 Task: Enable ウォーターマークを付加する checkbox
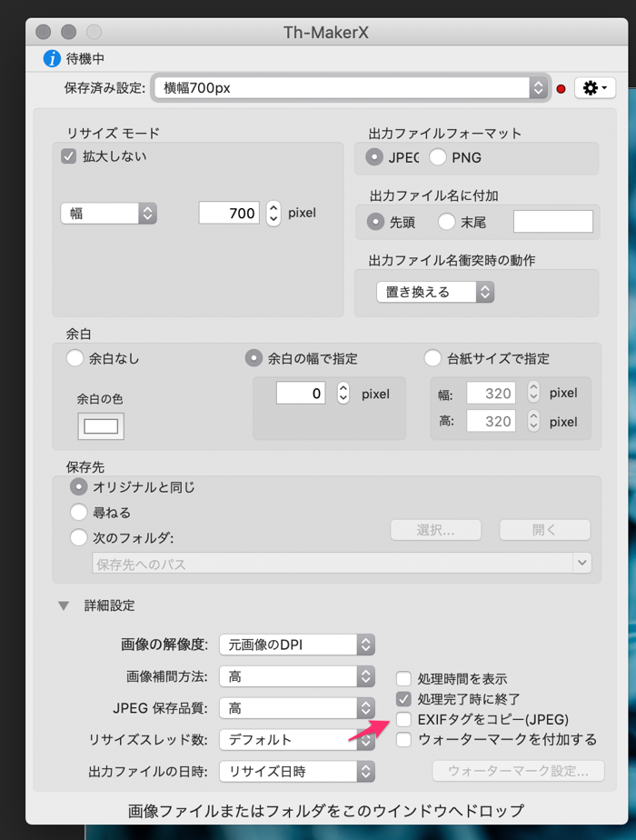tap(404, 739)
